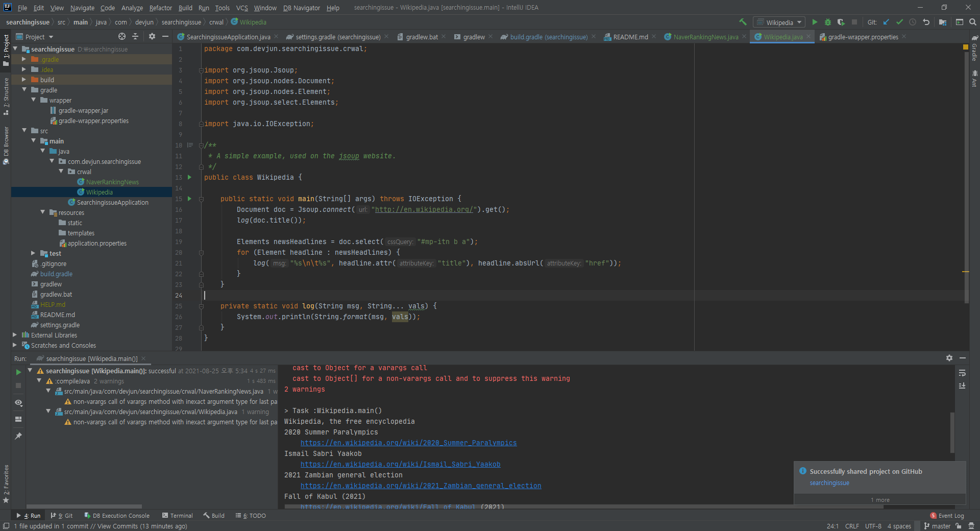Click the Run tree horizontal scrollbar
This screenshot has width=980, height=531.
(x=84, y=506)
